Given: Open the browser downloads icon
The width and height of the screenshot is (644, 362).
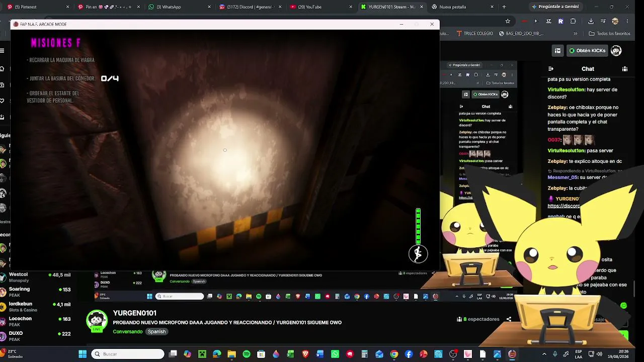Looking at the screenshot, I should (x=591, y=21).
